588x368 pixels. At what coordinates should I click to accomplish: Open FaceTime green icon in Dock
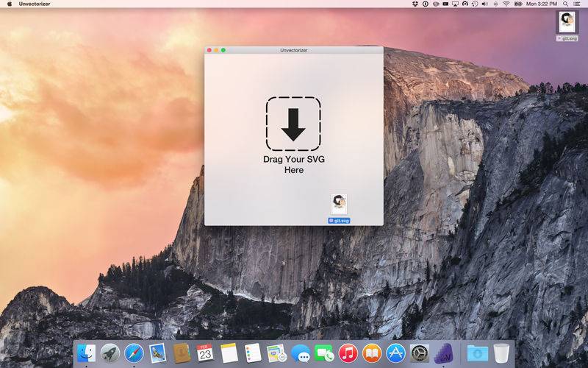pos(324,353)
